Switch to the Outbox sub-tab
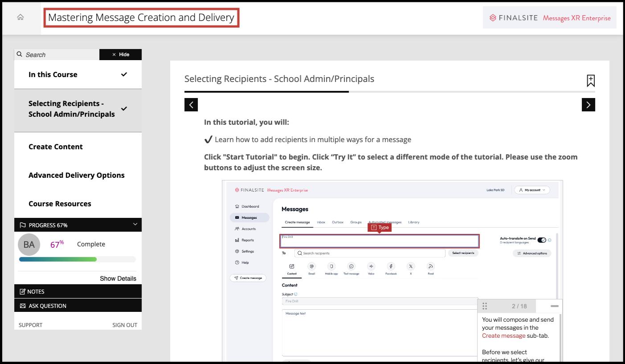The height and width of the screenshot is (364, 625). click(x=338, y=222)
